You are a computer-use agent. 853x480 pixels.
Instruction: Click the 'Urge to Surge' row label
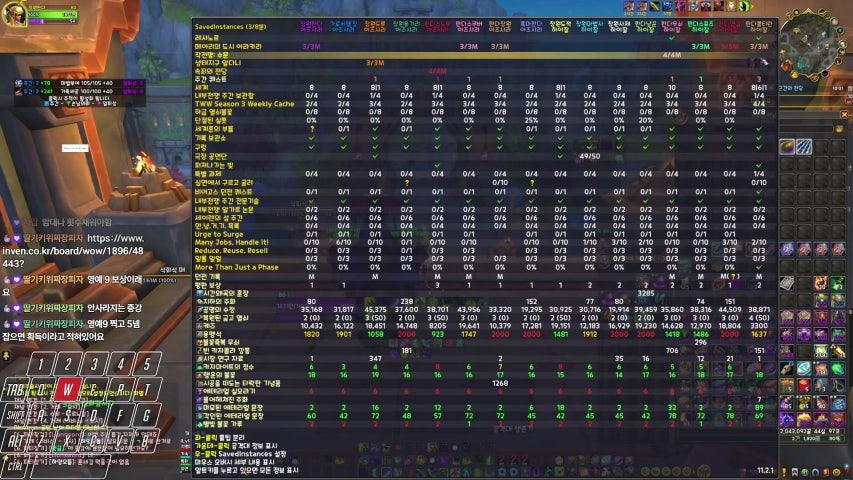(218, 234)
